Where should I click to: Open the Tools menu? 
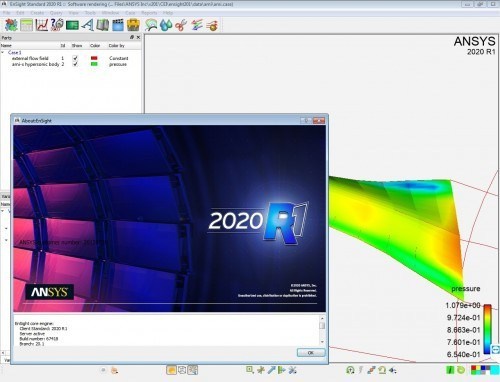point(90,13)
